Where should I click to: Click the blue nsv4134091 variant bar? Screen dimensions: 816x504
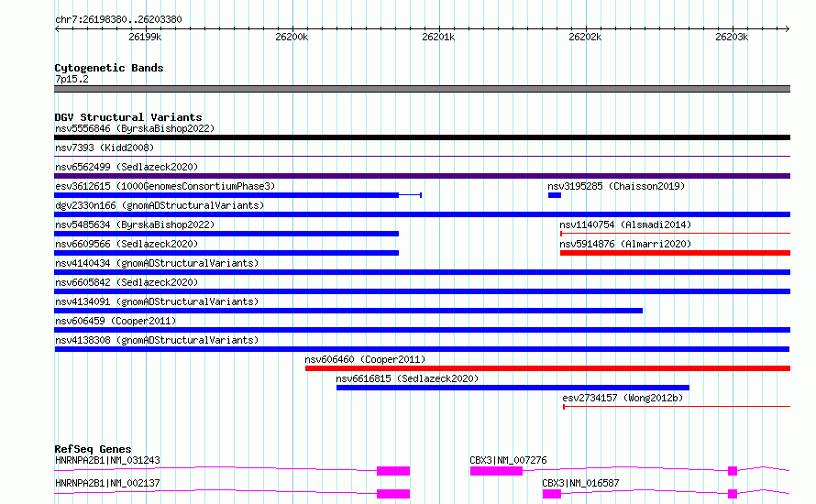tap(348, 311)
